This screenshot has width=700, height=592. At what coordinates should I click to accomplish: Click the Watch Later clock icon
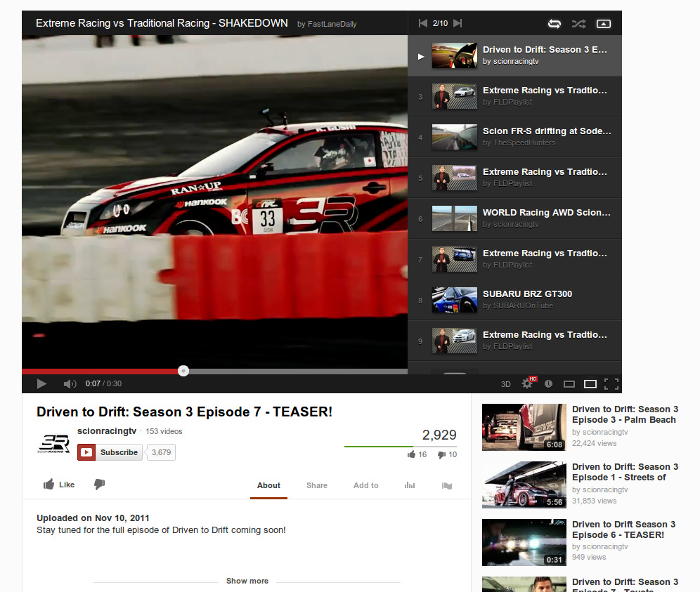549,383
